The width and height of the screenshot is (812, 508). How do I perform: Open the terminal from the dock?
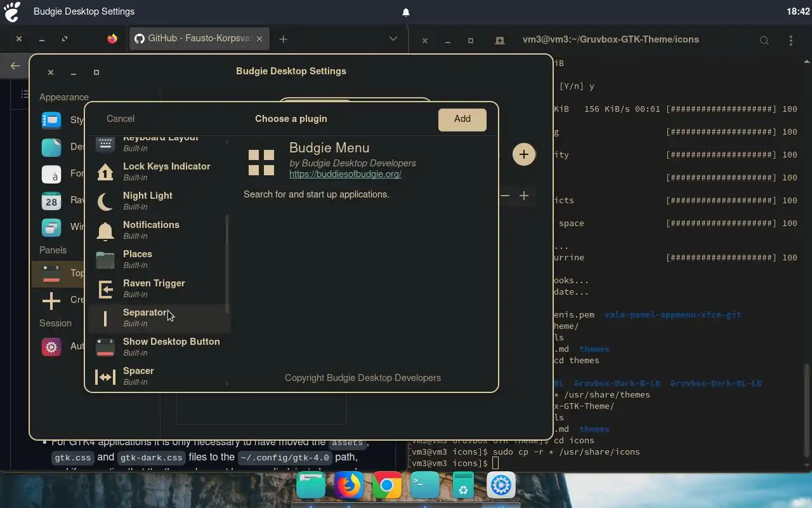point(424,486)
